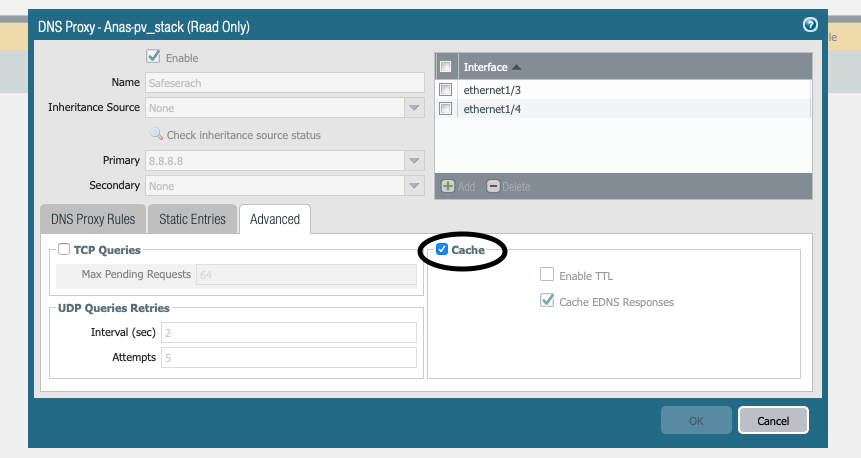Switch to the DNS Proxy Rules tab
Viewport: 861px width, 458px height.
coord(92,219)
